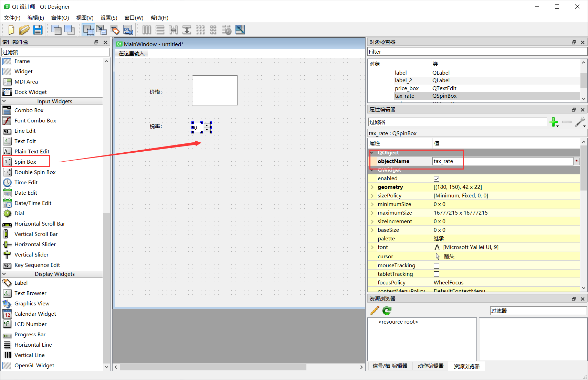Reload resources with the refresh icon
The image size is (588, 380).
[x=387, y=310]
